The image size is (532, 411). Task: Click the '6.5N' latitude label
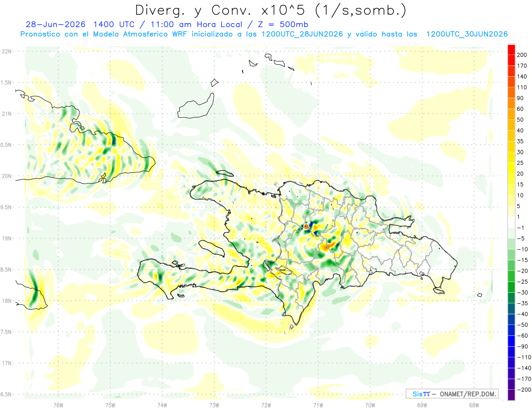[x=6, y=395]
